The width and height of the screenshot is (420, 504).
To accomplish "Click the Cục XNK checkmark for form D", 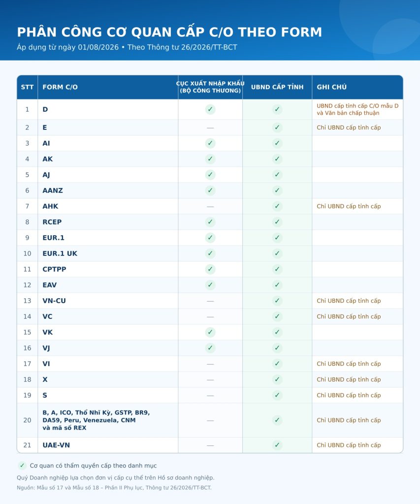I will point(210,109).
